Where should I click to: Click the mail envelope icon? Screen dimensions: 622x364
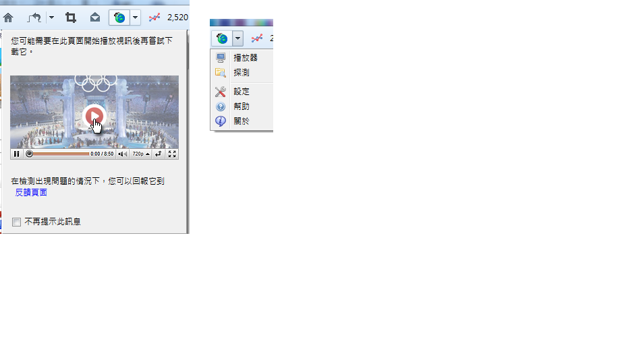pyautogui.click(x=95, y=18)
